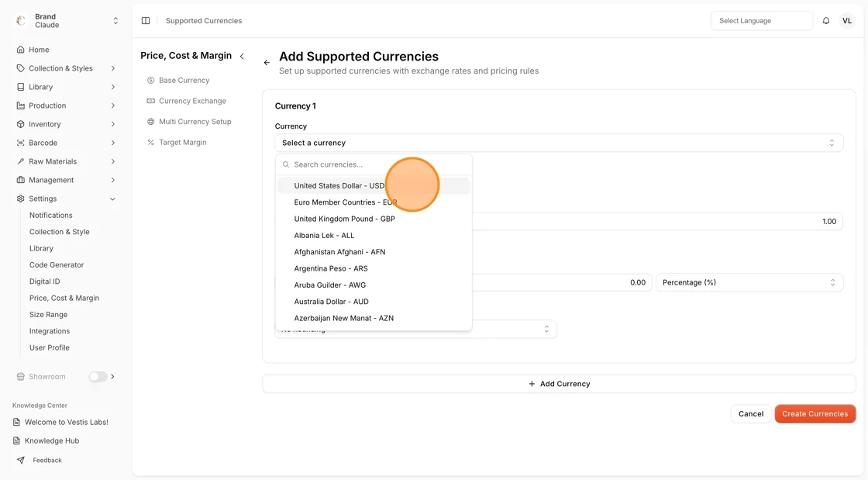Click the Add Currency button
The image size is (868, 480).
(x=559, y=384)
